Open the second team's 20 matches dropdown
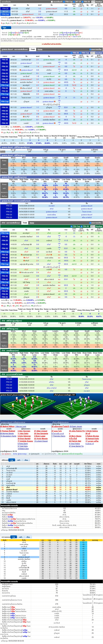 92,226
